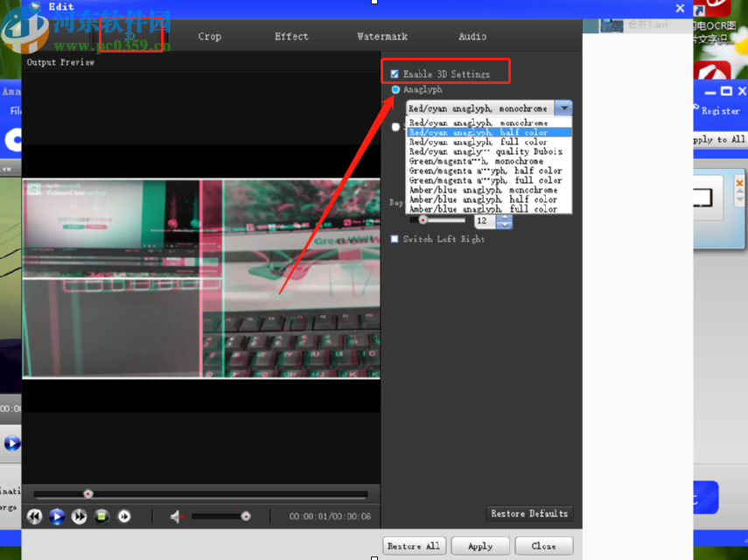This screenshot has width=748, height=560.
Task: Choose Green/magenta anaglyph, full color option
Action: 489,180
